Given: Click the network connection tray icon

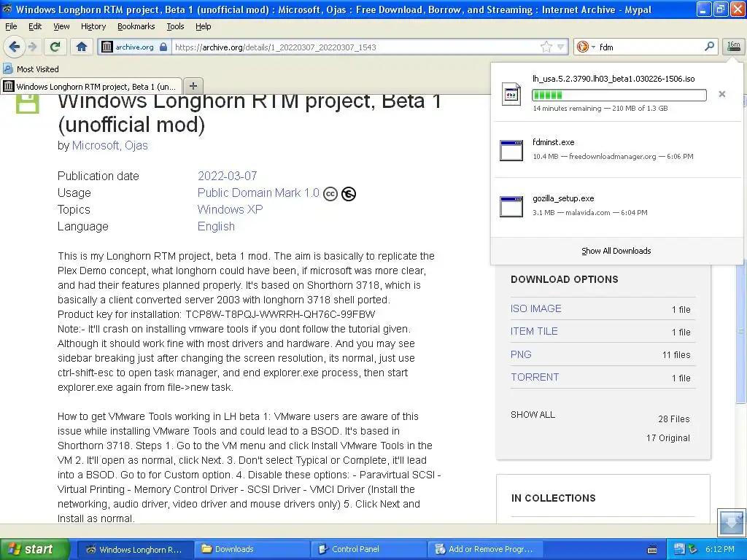Looking at the screenshot, I should [679, 549].
